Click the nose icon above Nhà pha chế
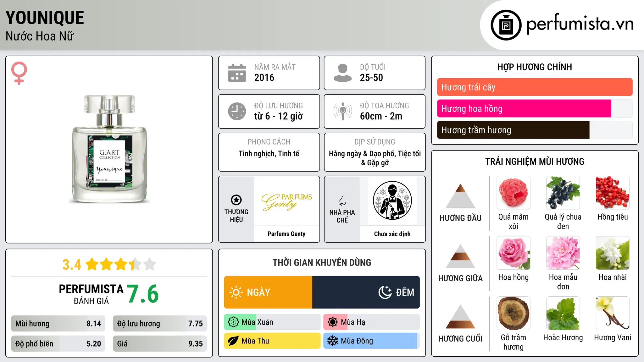The width and height of the screenshot is (644, 362). [342, 200]
